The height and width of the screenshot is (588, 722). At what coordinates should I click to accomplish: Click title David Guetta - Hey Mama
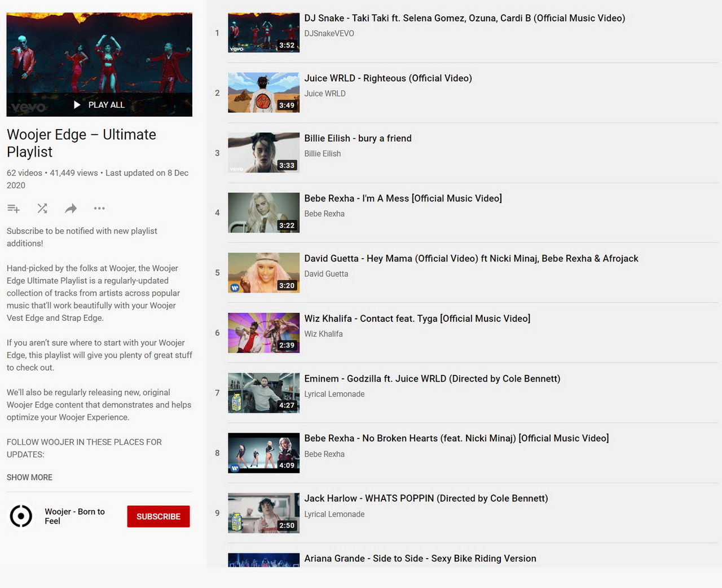tap(472, 258)
